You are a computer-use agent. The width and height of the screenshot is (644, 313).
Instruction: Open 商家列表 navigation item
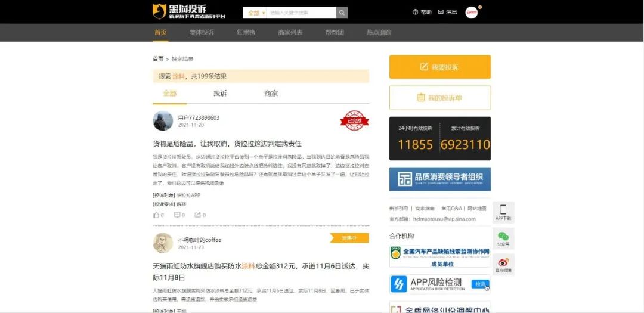coord(290,32)
